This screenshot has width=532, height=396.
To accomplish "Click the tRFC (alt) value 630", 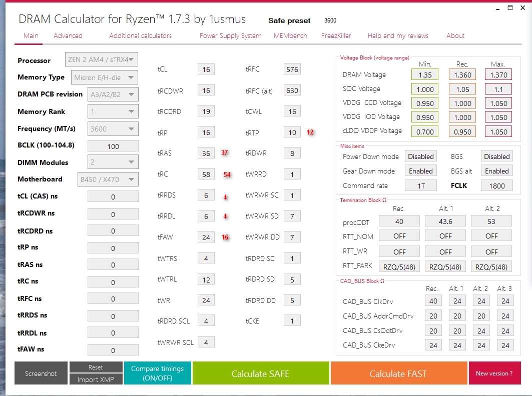I will 292,90.
